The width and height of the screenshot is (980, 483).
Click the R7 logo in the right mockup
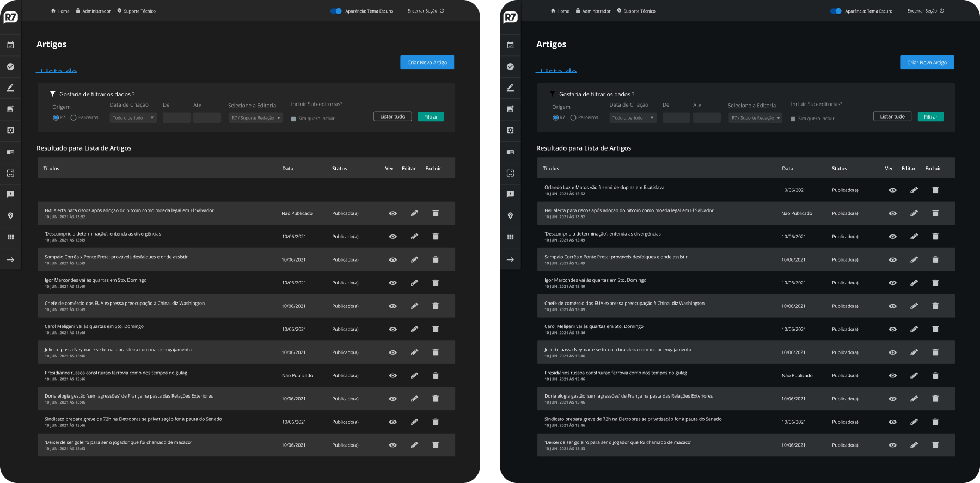point(511,17)
